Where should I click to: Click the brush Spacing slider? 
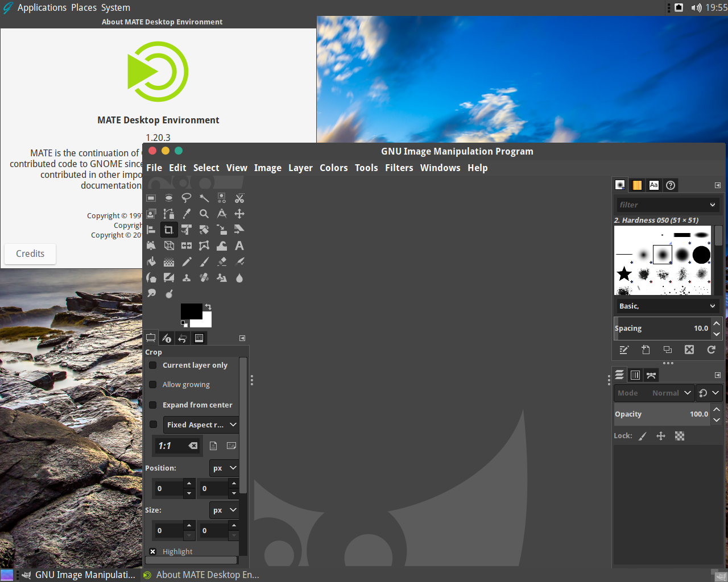[x=662, y=328]
